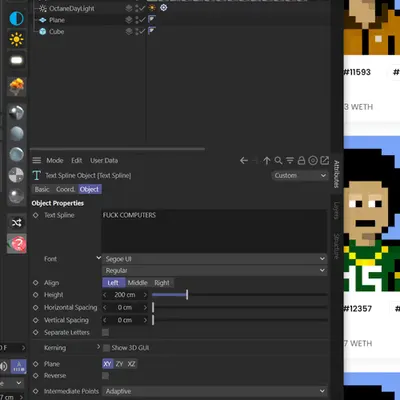Enable the Separate Letters checkbox
The image size is (400, 400).
105,332
